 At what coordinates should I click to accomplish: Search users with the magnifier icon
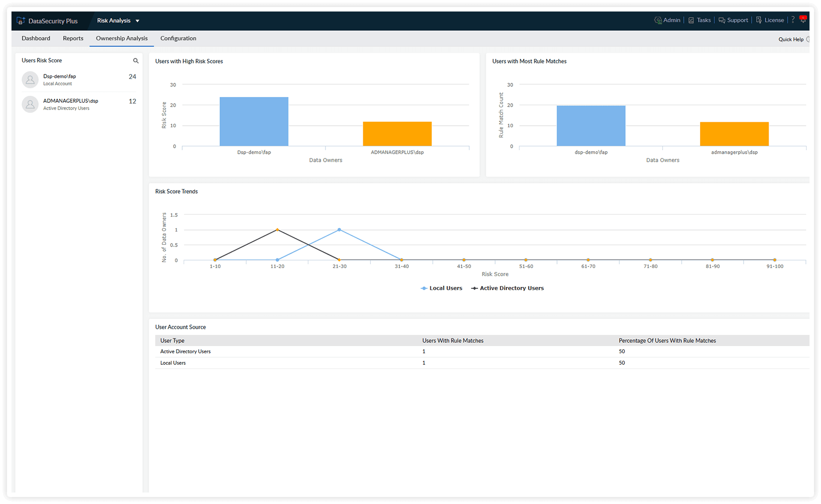tap(136, 61)
